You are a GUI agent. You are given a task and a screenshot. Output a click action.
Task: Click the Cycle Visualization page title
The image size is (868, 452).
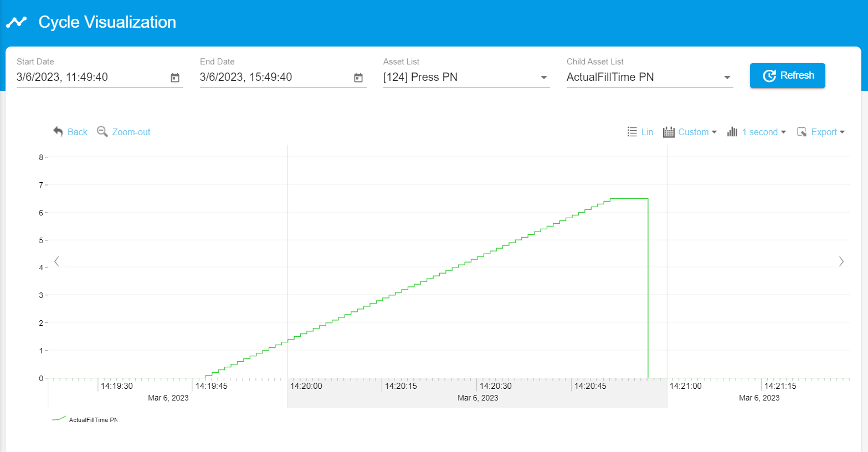click(107, 22)
